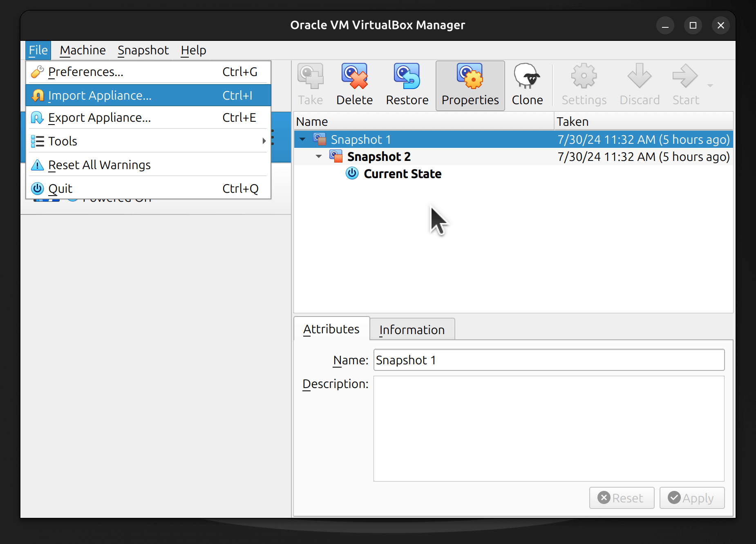Image resolution: width=756 pixels, height=544 pixels.
Task: Open the Import Appliance menu entry
Action: [x=99, y=95]
